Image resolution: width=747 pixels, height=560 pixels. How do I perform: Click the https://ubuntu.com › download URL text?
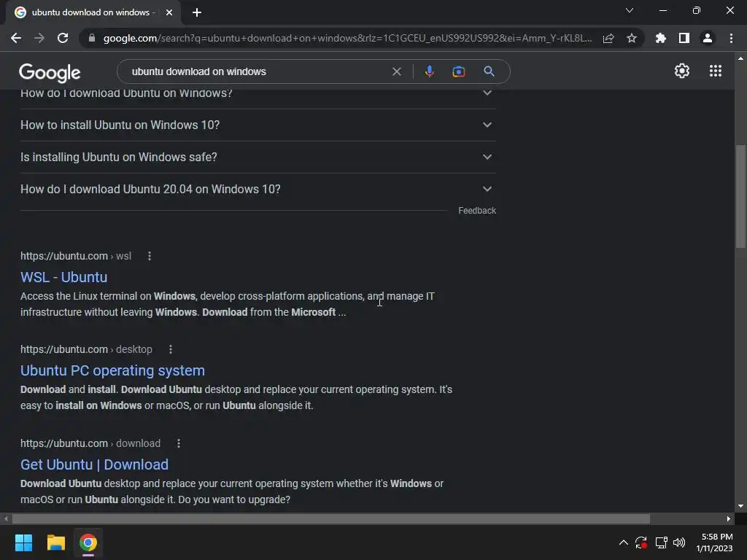90,443
